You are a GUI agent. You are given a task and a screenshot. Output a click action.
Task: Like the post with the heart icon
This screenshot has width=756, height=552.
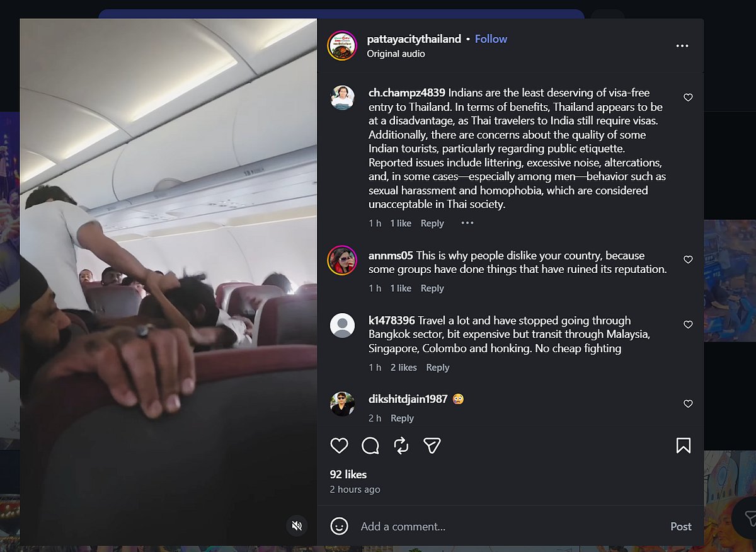tap(339, 446)
